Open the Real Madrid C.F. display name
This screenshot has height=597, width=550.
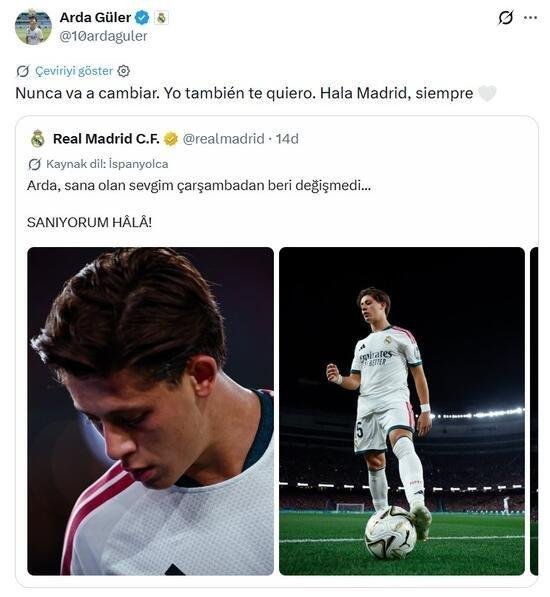106,139
